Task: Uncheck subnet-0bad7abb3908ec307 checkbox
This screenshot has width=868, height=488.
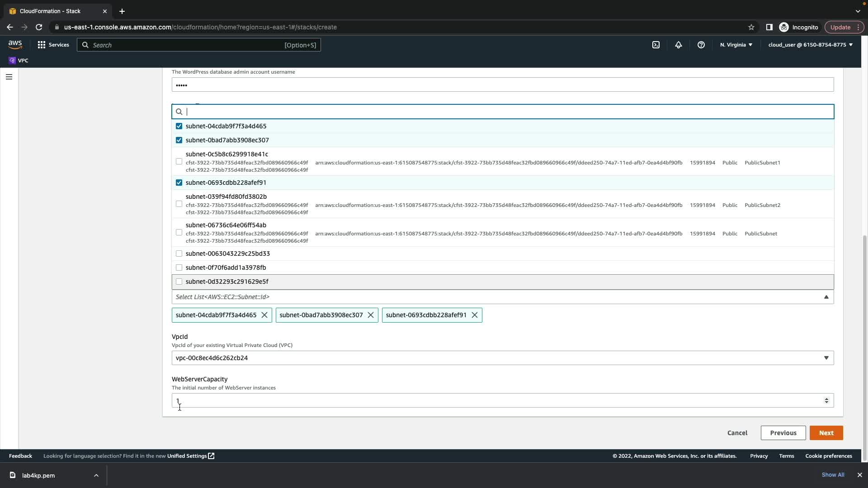Action: point(179,140)
